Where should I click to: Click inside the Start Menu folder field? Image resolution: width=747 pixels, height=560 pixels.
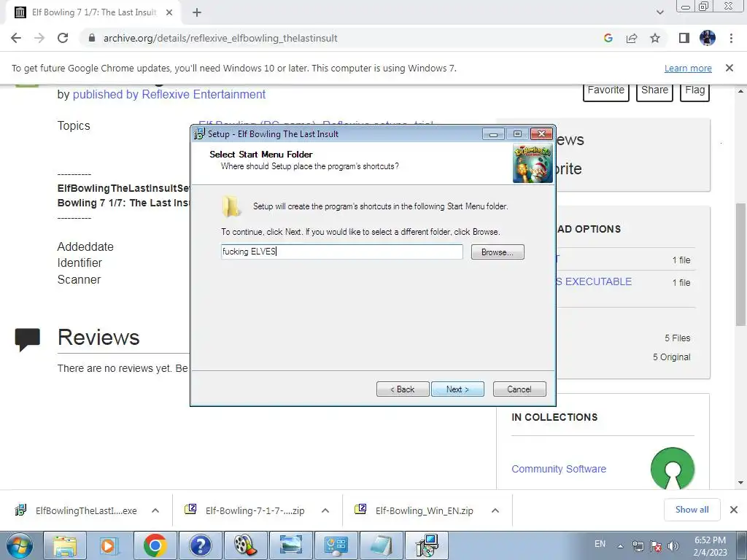point(341,252)
